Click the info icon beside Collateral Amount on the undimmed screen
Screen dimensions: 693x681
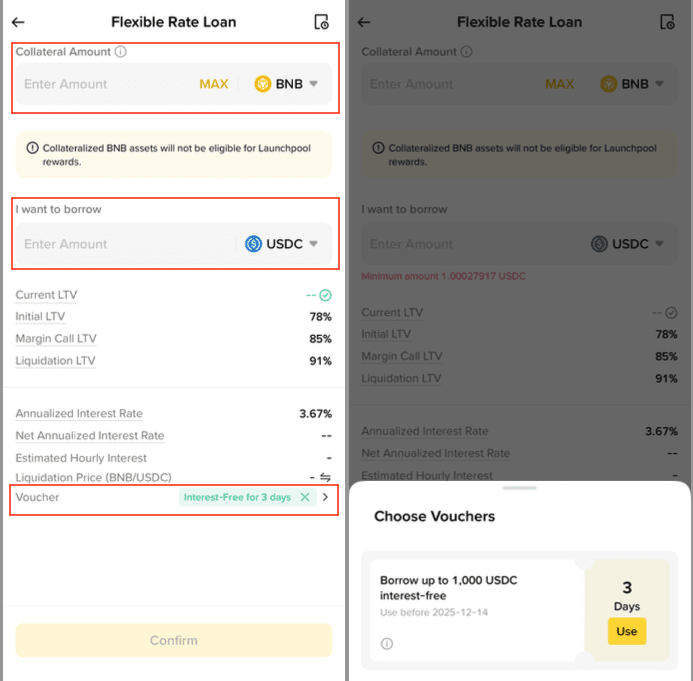121,52
